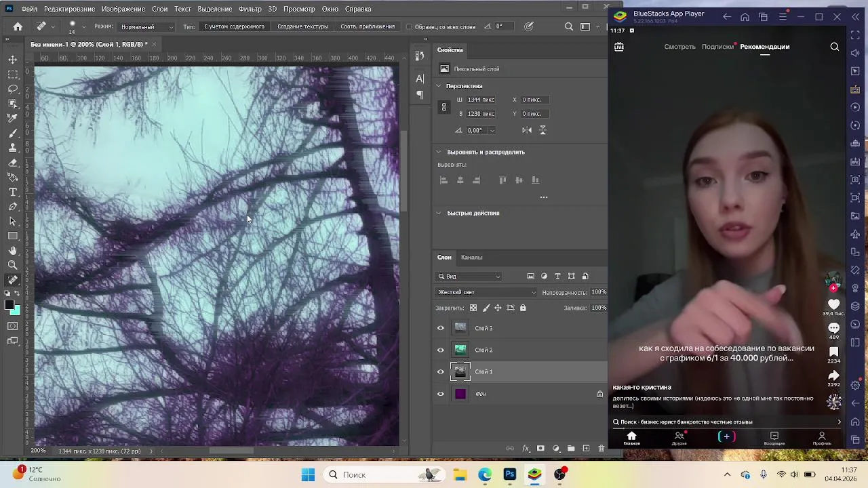Open search icon in Photoshop options bar
The height and width of the screenshot is (488, 868).
569,26
